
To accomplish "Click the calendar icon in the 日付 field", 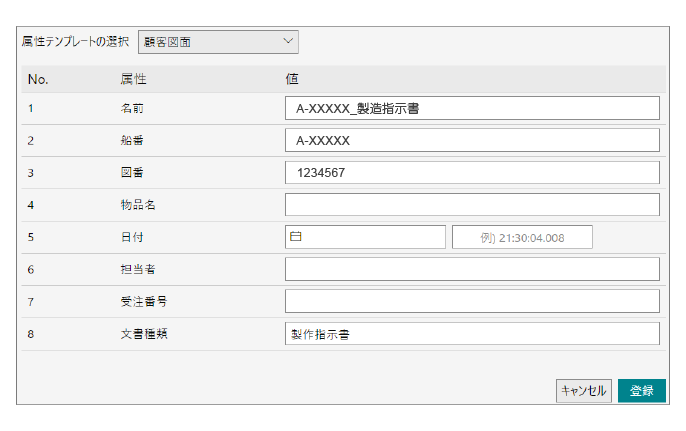I will (x=295, y=237).
